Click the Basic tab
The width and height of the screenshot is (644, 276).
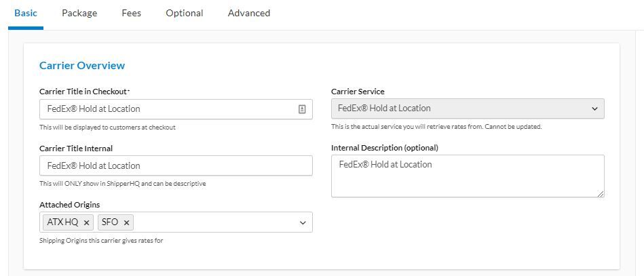point(26,13)
